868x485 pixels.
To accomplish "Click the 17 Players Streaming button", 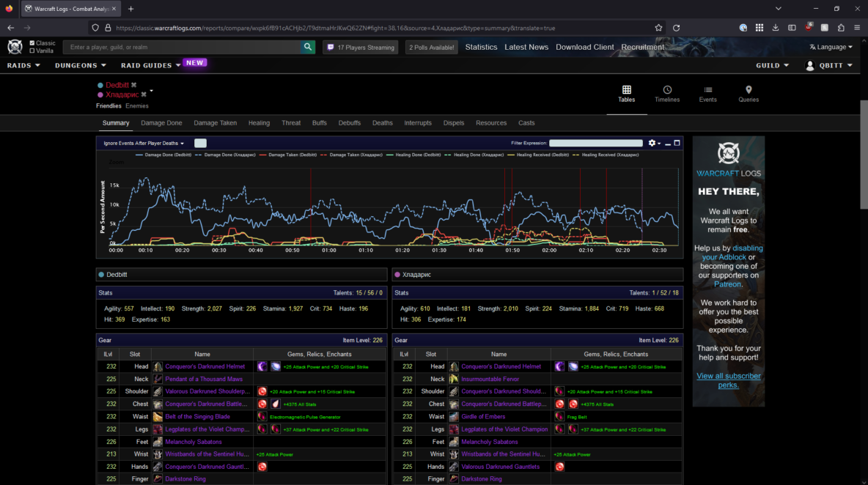I will 360,47.
